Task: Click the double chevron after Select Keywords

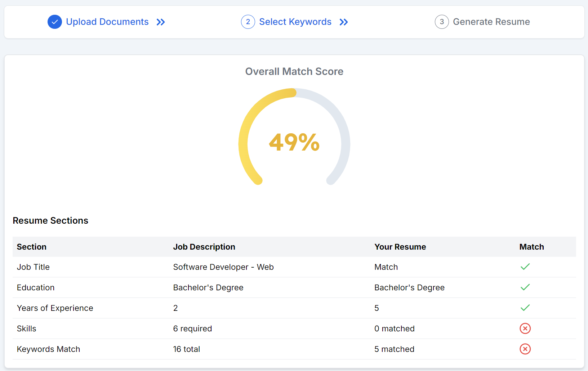Action: pos(344,22)
